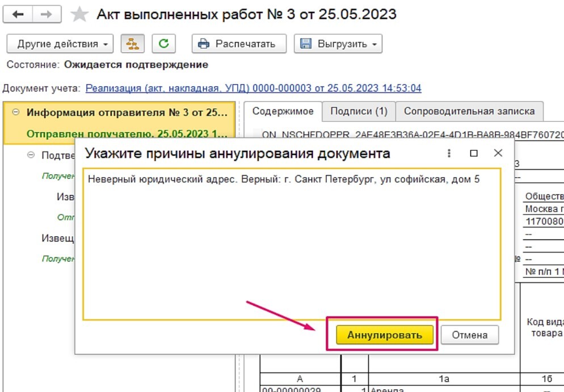564x392 pixels.
Task: Click the forward navigation arrow
Action: point(47,15)
